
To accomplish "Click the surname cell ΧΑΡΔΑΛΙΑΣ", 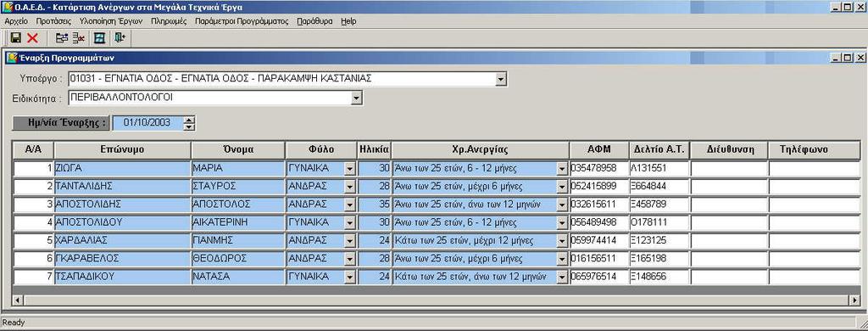I will tap(122, 241).
